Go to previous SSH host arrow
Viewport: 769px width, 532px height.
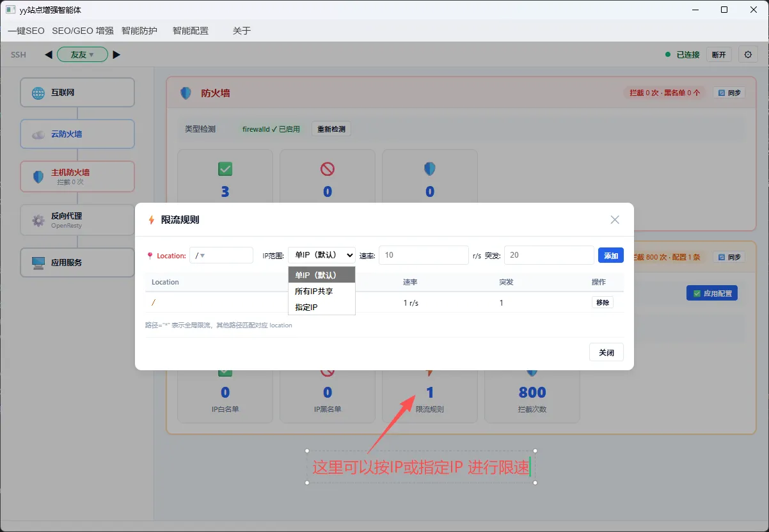[49, 55]
